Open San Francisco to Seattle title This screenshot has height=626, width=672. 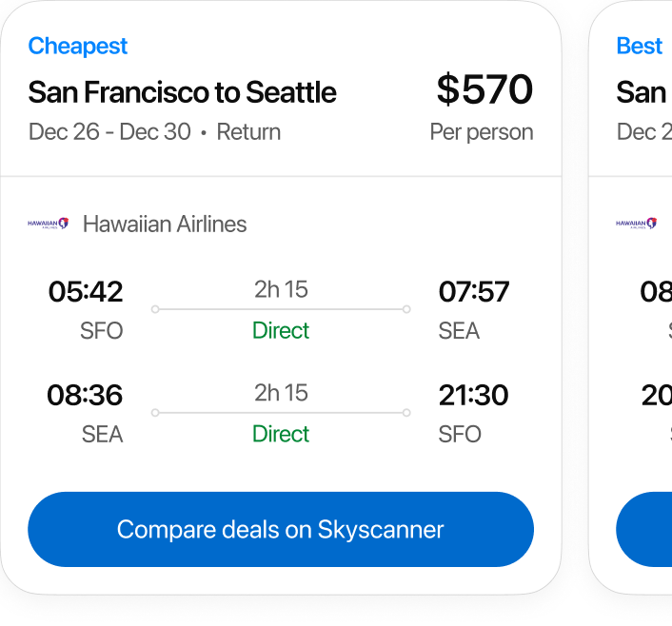point(183,92)
